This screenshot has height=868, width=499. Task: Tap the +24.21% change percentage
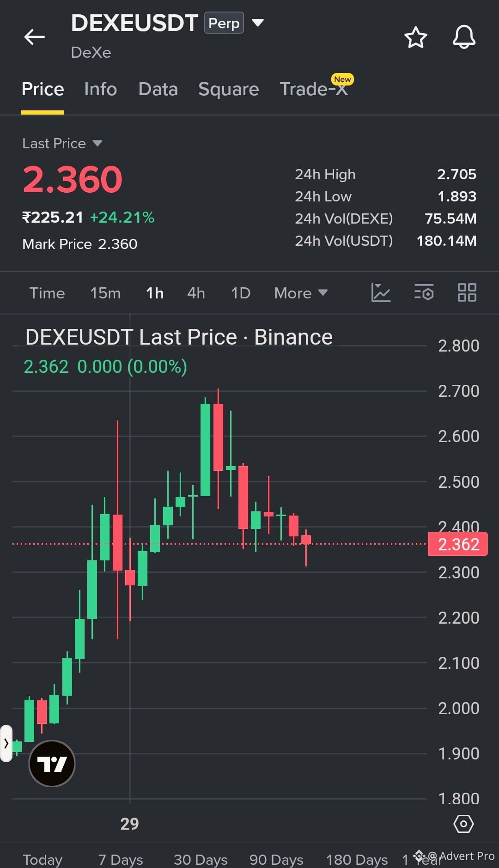tap(122, 217)
